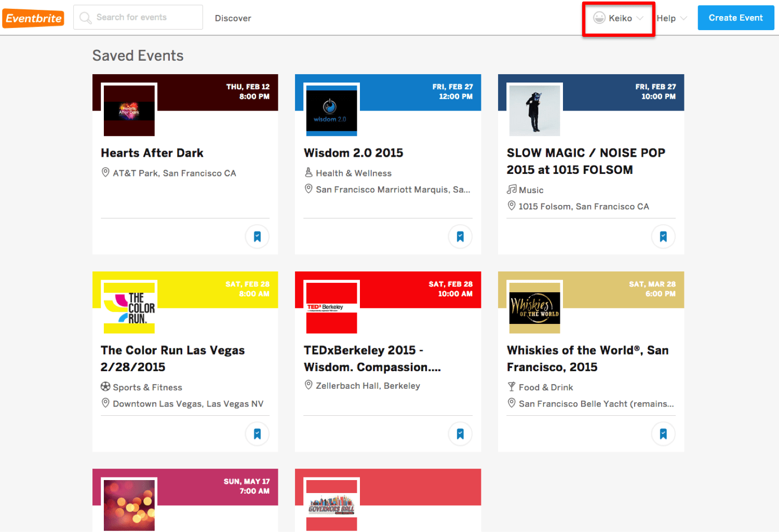Click Whiskies of the World bookmark icon
Viewport: 779px width, 532px height.
tap(663, 434)
